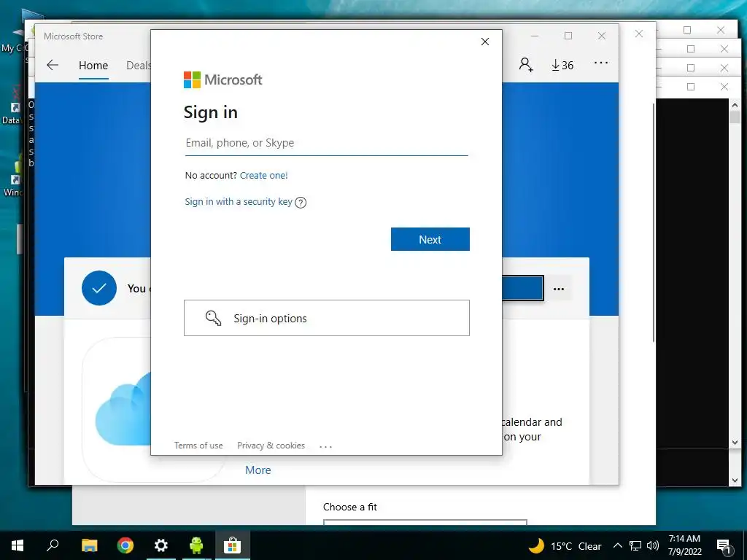Click the iCloud app thumbnail

click(118, 410)
